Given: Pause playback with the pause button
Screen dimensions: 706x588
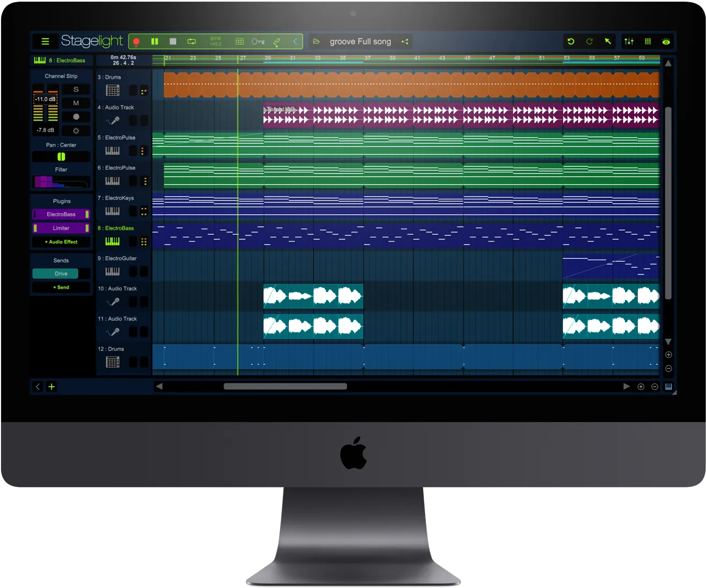Looking at the screenshot, I should click(155, 41).
